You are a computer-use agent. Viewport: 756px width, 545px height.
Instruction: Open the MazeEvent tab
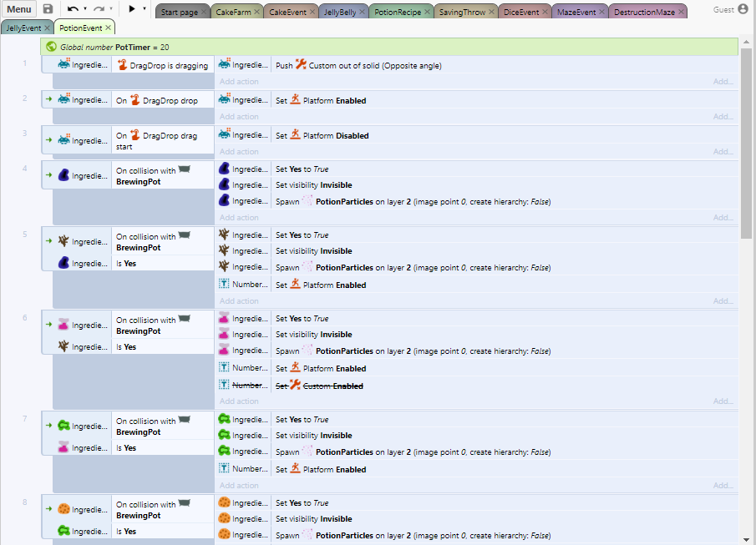(576, 13)
